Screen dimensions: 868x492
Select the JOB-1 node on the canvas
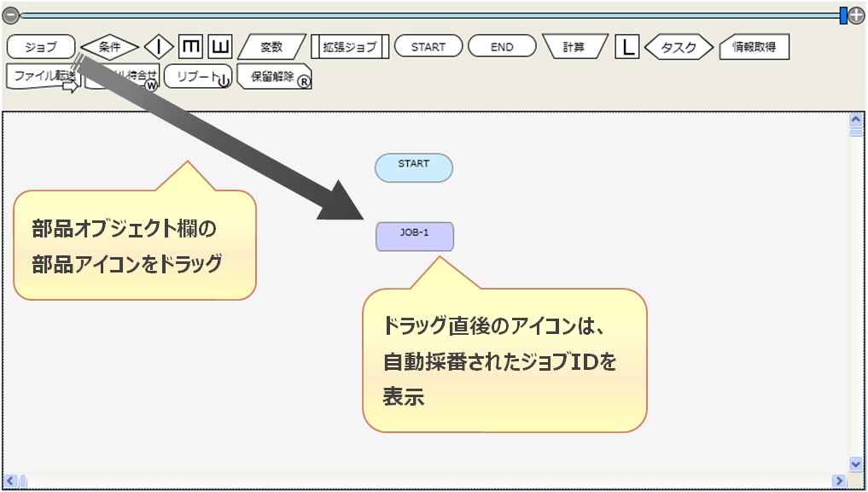415,237
